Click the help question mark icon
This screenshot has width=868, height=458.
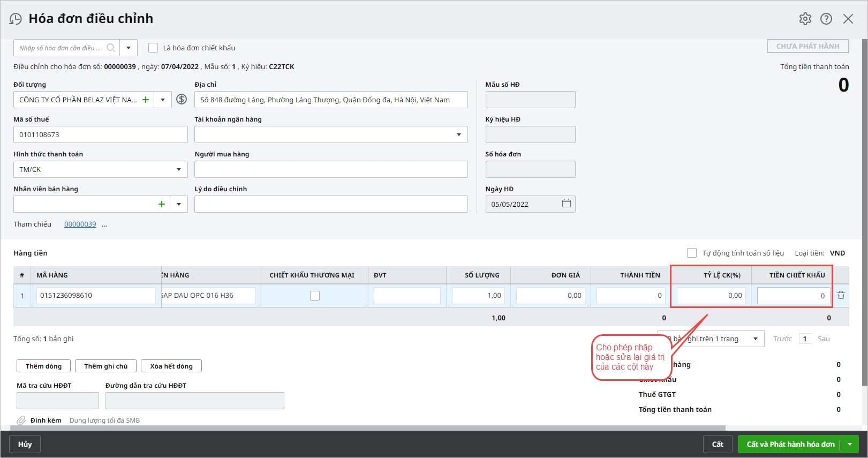826,19
